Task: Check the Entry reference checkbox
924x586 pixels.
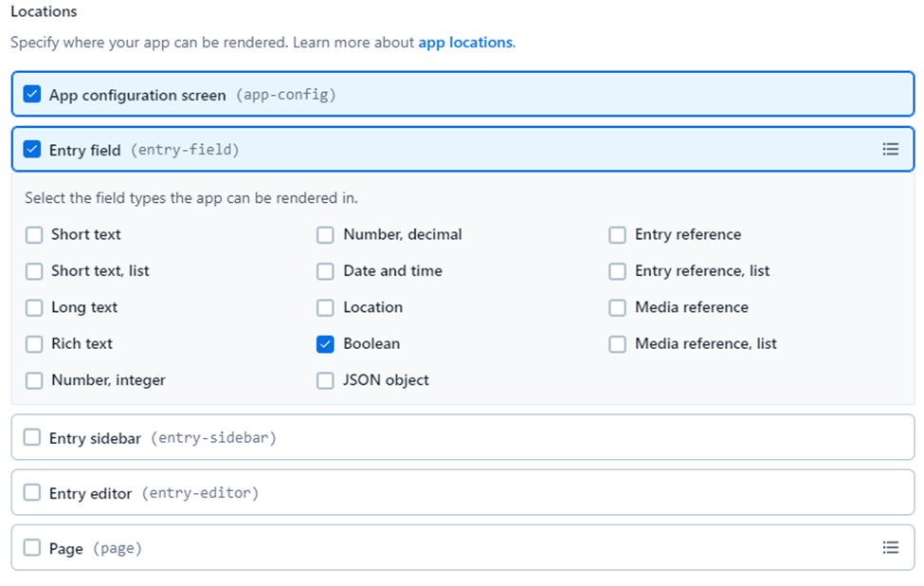Action: point(617,235)
